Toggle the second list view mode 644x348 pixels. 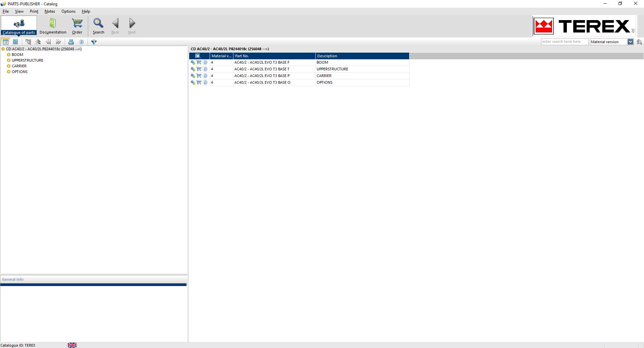(x=15, y=42)
